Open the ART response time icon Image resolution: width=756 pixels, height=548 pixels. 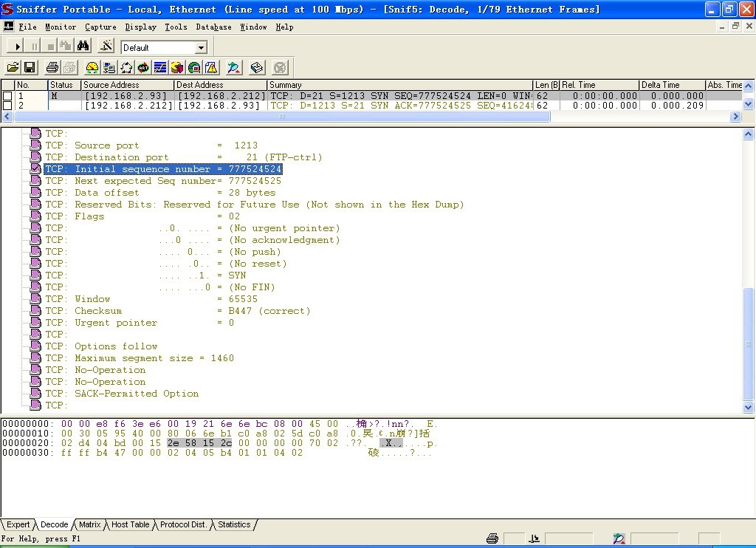click(x=143, y=67)
